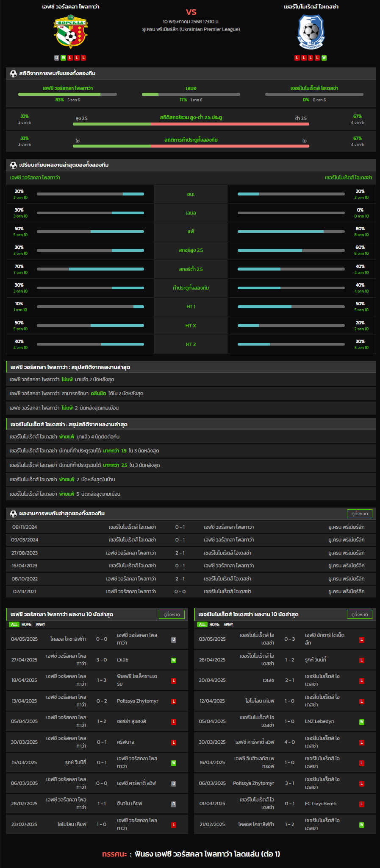Screen dimensions: 380x868
Task: Open the Ukrainian Premier League link under match date
Action: click(191, 29)
